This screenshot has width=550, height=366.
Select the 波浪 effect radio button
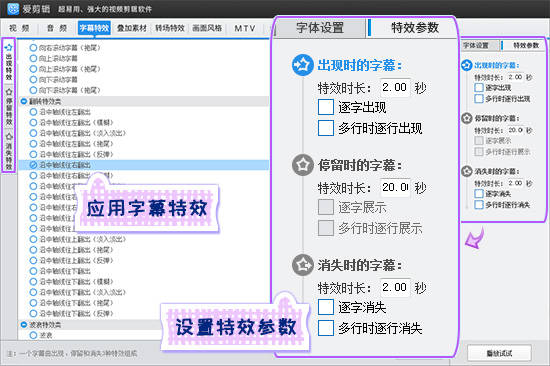(33, 335)
